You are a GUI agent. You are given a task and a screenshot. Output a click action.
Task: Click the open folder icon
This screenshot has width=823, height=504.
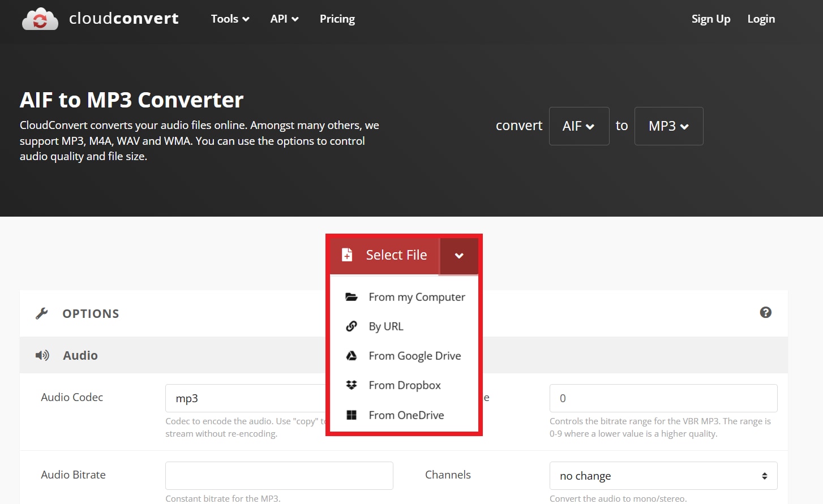coord(352,297)
